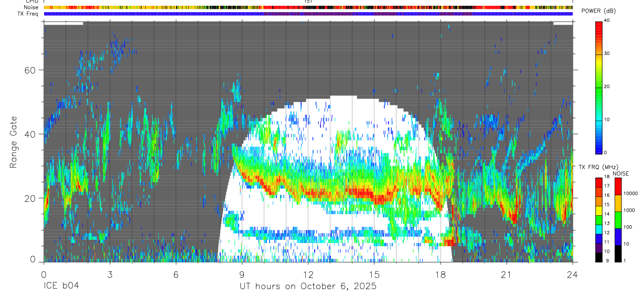Click the 30 label on POWER color scale
The height and width of the screenshot is (297, 644).
(606, 53)
